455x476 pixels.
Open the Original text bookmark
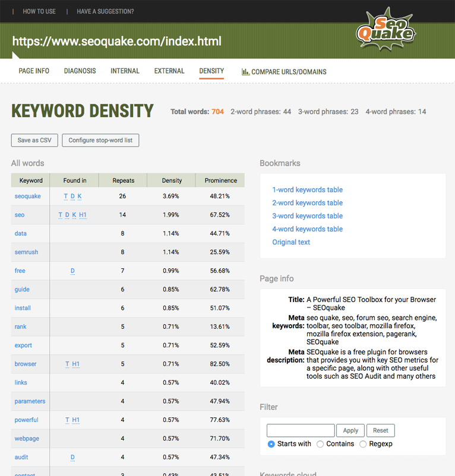[291, 242]
